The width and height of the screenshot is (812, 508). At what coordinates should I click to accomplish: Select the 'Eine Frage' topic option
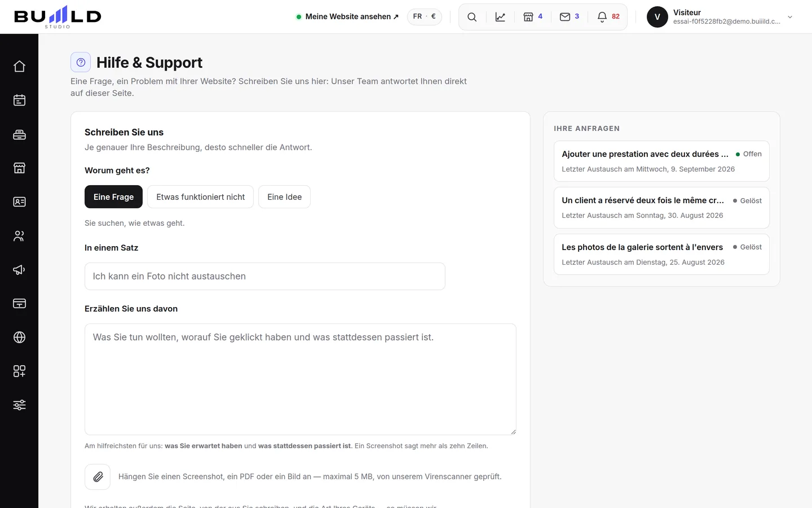[x=113, y=197]
